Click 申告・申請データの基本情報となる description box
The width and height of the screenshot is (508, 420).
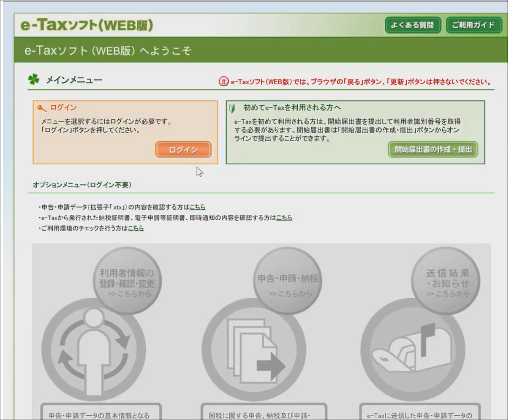click(x=101, y=411)
